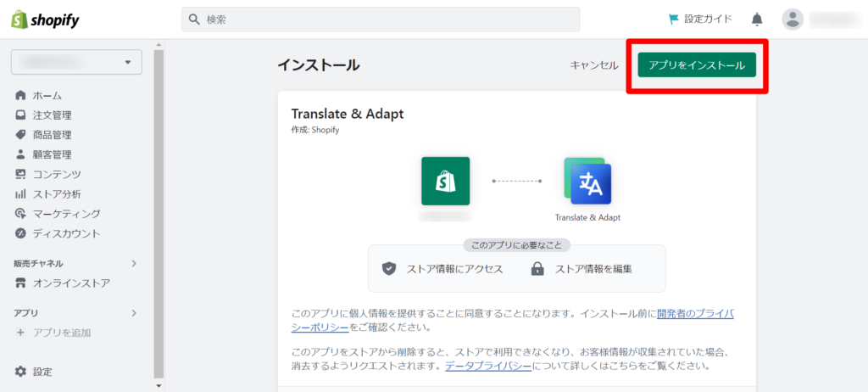Open the ディスカウント discount icon
The image size is (868, 392).
coord(20,233)
